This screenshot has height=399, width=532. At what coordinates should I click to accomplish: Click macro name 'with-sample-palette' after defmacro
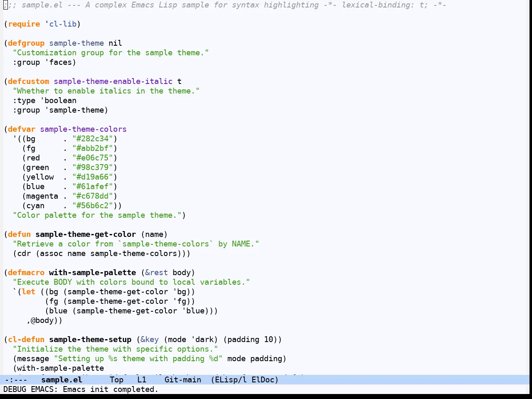point(92,273)
